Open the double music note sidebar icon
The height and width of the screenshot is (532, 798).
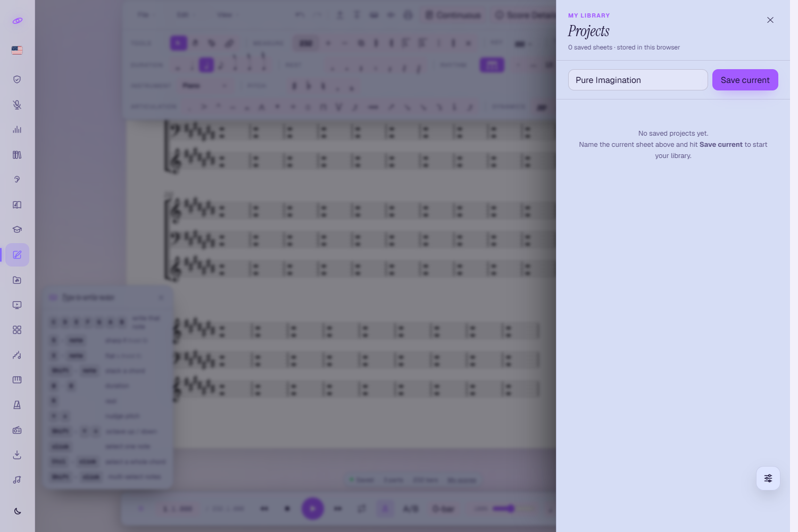point(17,480)
